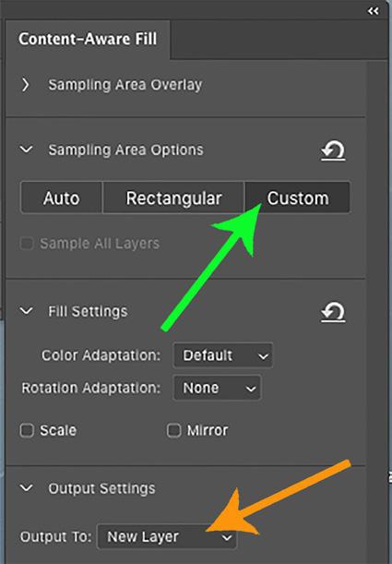Viewport: 392px width, 564px height.
Task: Enable the Mirror checkbox
Action: pos(173,430)
